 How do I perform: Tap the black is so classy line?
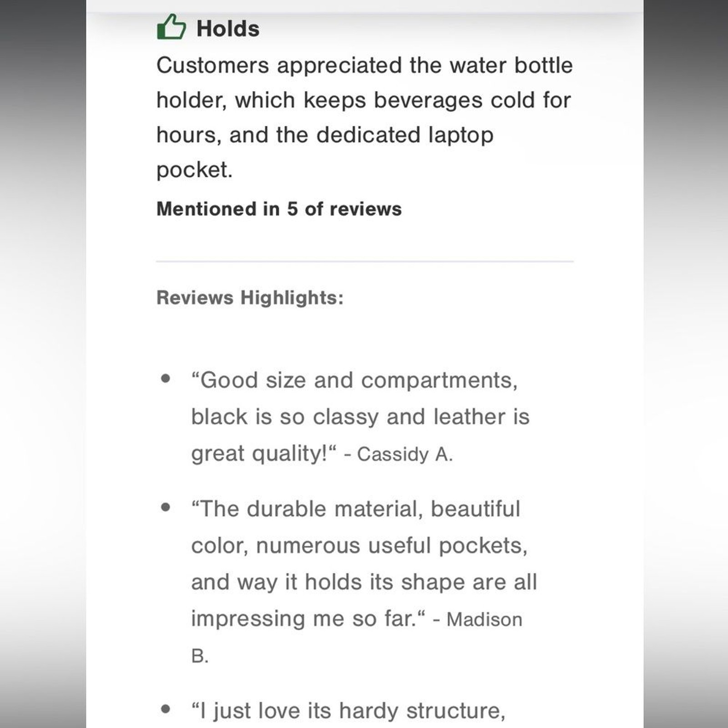(x=360, y=417)
